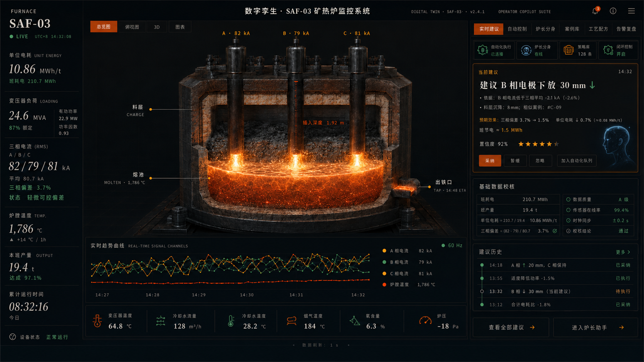Screen dimensions: 644x362
Task: Switch to 俯视图 view tab
Action: click(x=132, y=27)
